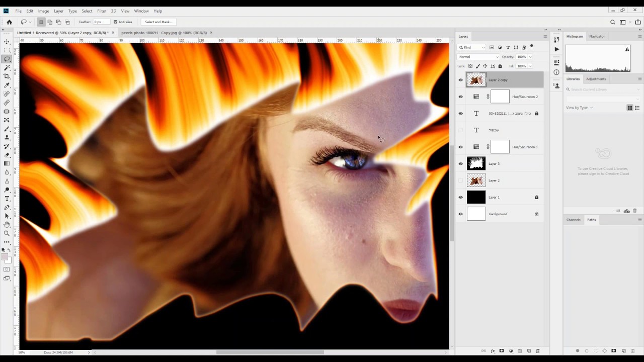The width and height of the screenshot is (644, 362).
Task: Click the Feather value input field
Action: (x=101, y=22)
